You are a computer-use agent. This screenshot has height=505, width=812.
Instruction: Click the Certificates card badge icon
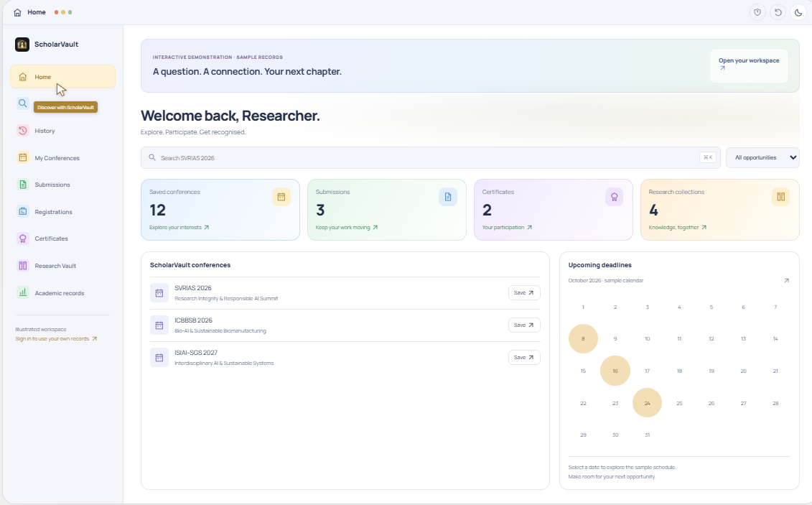point(614,197)
